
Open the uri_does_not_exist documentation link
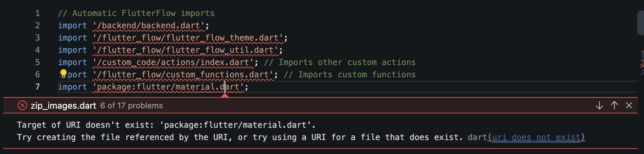536,137
